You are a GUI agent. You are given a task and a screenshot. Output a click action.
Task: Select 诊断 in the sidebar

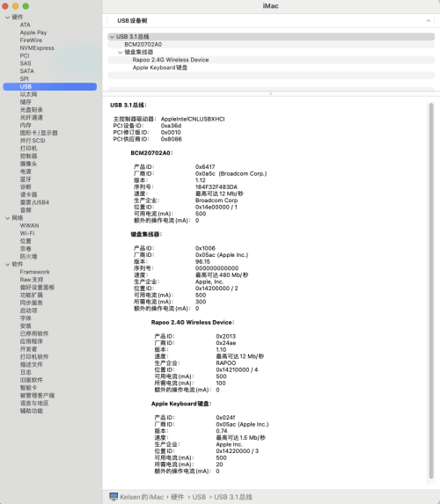(x=26, y=187)
